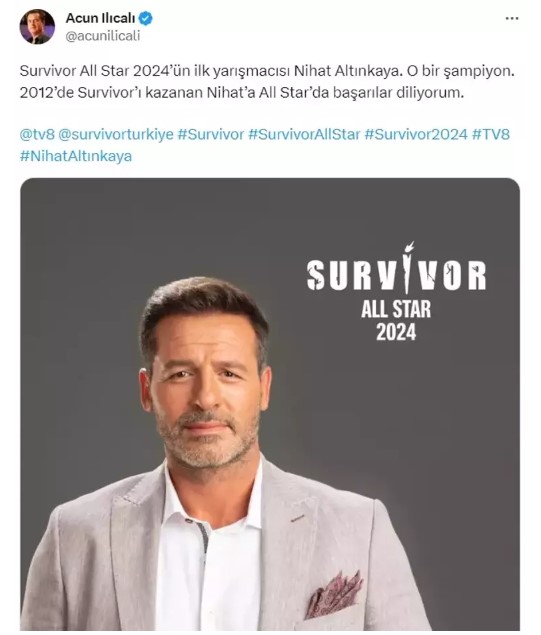541x635 pixels.
Task: Open the #NihatAltınkaya hashtag
Action: click(76, 156)
